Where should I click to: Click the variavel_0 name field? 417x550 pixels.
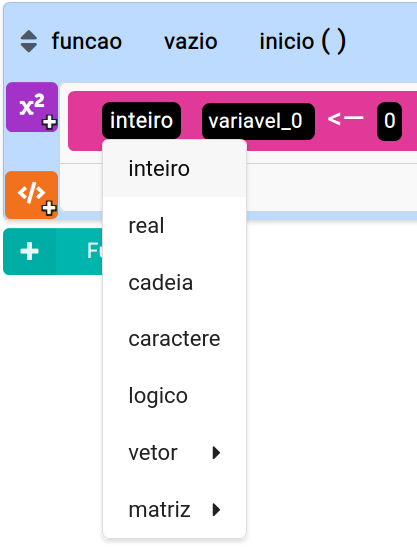pos(258,121)
